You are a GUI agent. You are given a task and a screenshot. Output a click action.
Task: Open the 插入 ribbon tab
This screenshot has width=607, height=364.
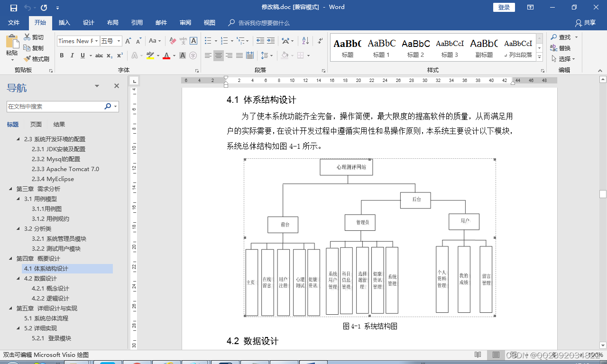coord(64,23)
